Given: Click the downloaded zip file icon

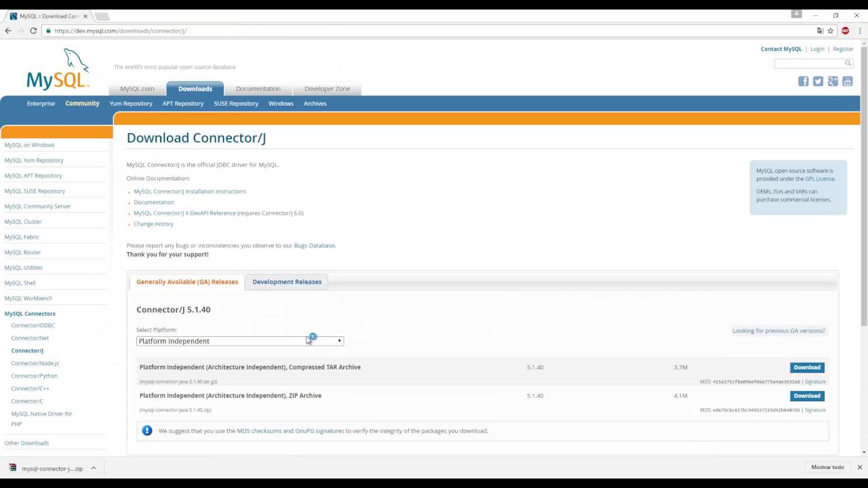Looking at the screenshot, I should (x=12, y=468).
